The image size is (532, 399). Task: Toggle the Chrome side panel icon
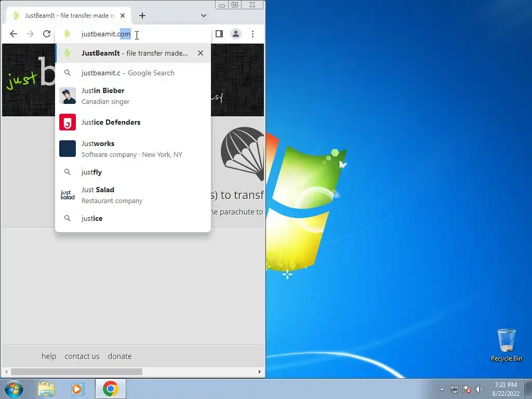[x=219, y=34]
